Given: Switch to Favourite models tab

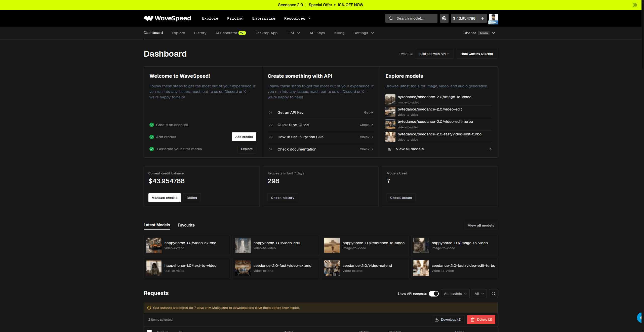Looking at the screenshot, I should 186,225.
